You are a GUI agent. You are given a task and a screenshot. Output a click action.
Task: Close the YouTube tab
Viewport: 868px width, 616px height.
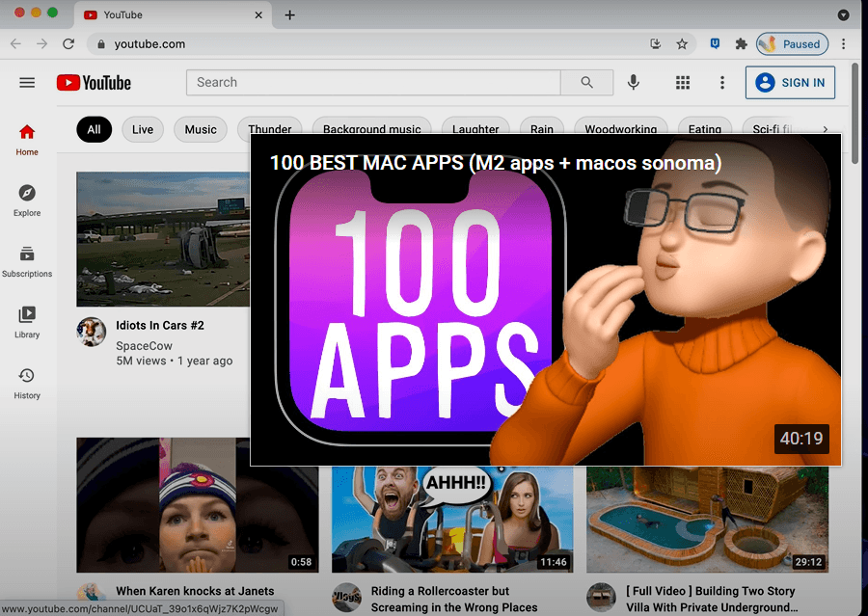click(258, 15)
